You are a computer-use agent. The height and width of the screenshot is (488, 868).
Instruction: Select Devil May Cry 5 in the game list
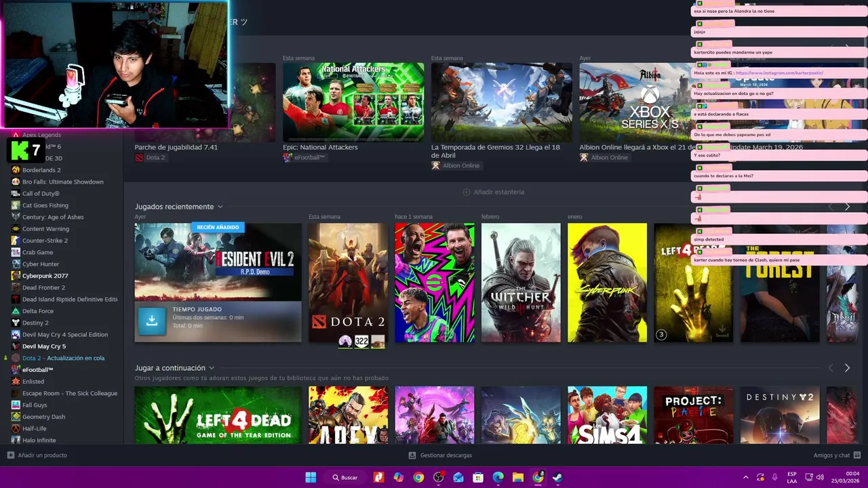coord(44,346)
